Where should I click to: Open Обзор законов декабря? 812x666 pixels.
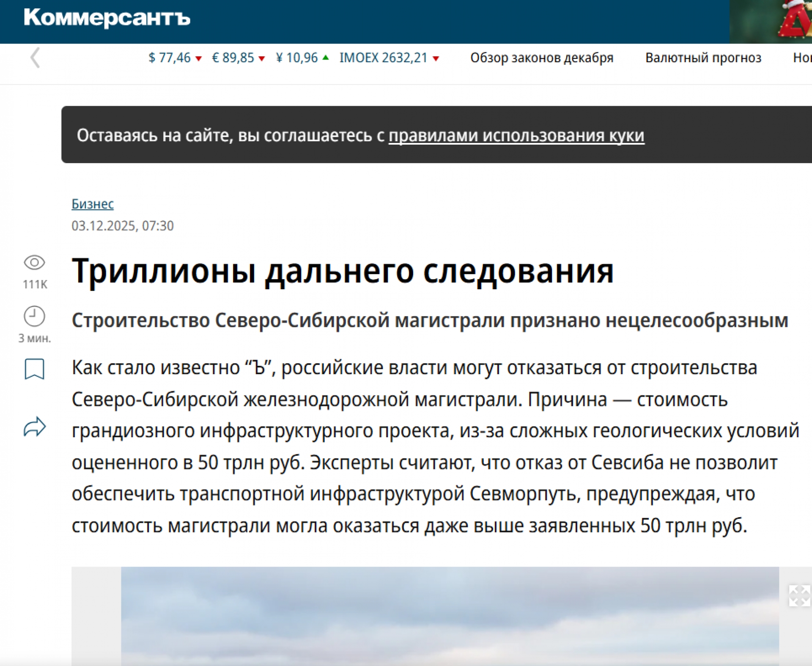point(542,58)
